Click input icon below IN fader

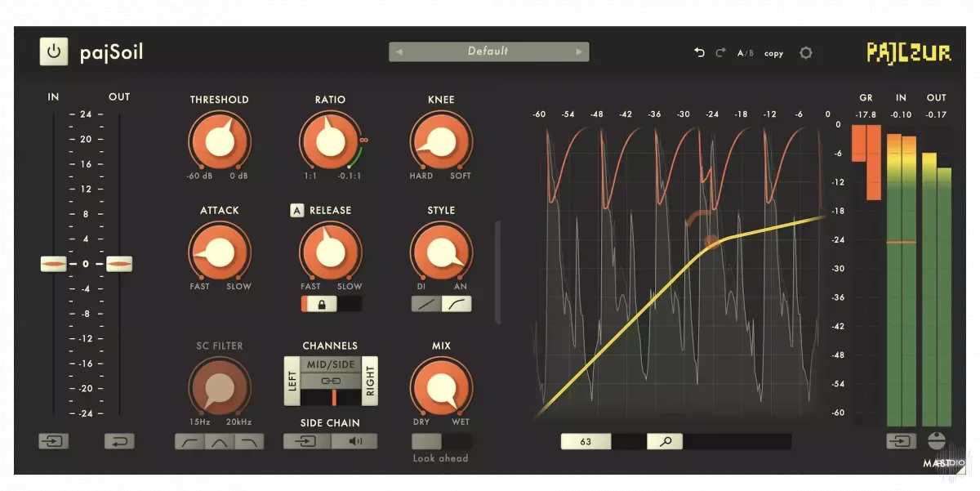pos(53,441)
